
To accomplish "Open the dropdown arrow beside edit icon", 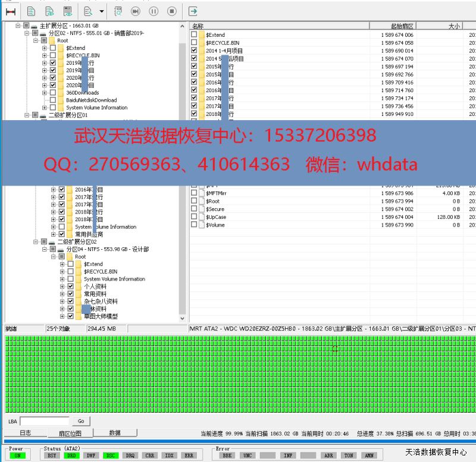I will [102, 11].
